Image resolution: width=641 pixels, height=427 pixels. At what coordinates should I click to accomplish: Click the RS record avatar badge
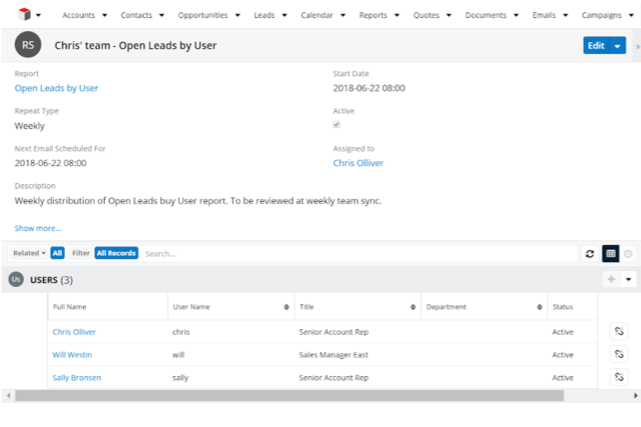[29, 46]
